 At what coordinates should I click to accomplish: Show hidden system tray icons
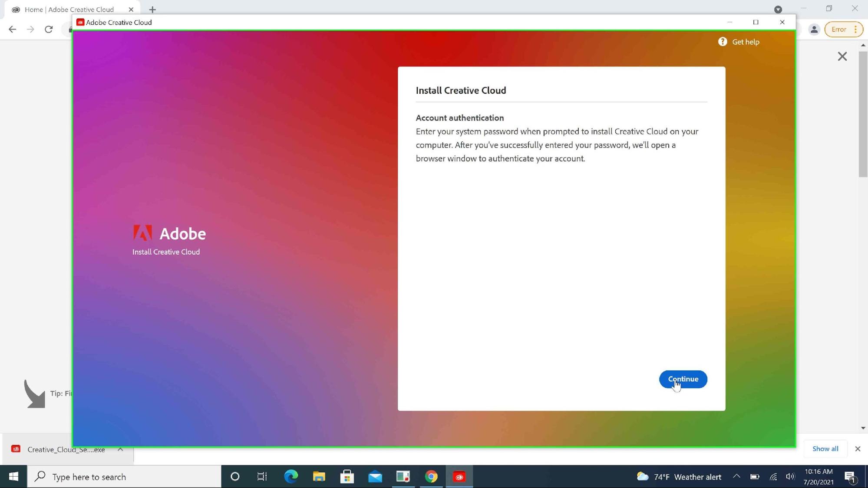tap(736, 476)
